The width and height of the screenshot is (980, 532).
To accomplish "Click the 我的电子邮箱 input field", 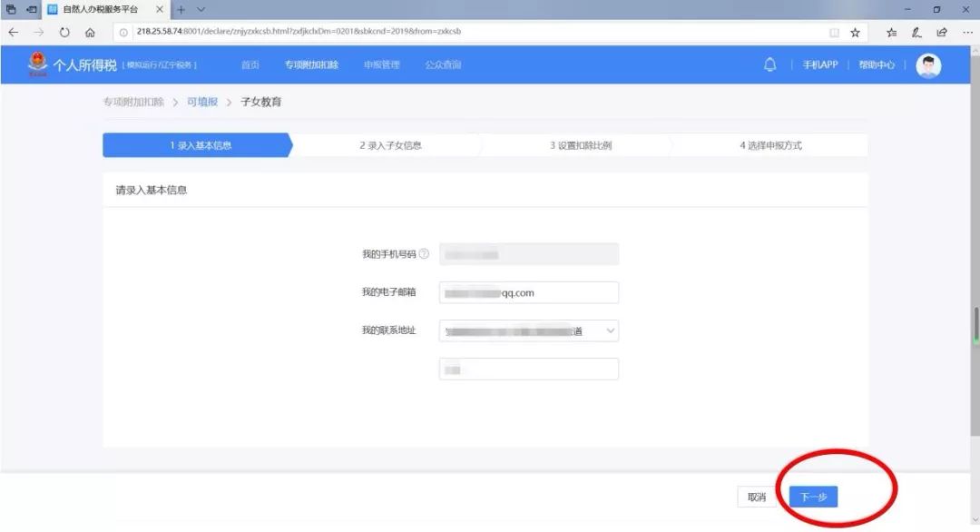I will click(529, 292).
